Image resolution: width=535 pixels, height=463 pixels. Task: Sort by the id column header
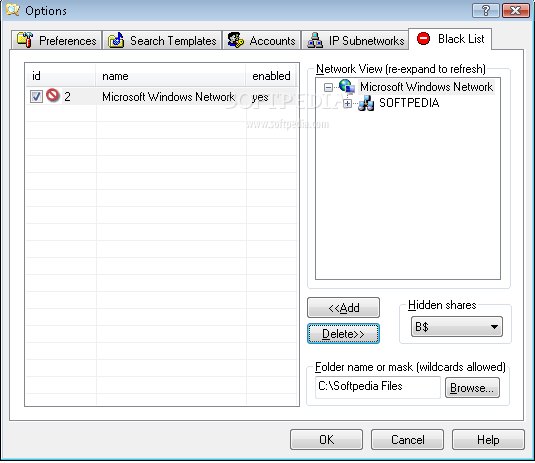click(x=61, y=76)
